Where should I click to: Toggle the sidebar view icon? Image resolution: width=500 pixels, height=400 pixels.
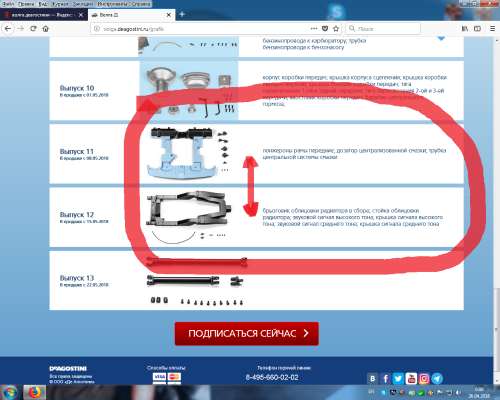[x=477, y=29]
